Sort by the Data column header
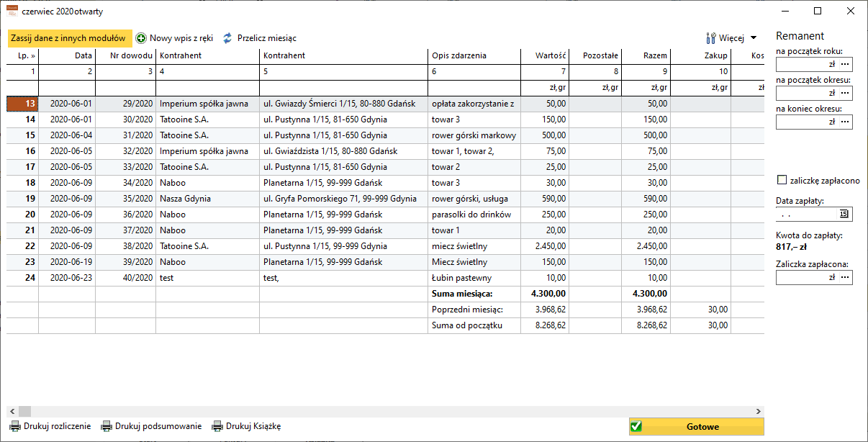The height and width of the screenshot is (442, 868). pos(67,55)
